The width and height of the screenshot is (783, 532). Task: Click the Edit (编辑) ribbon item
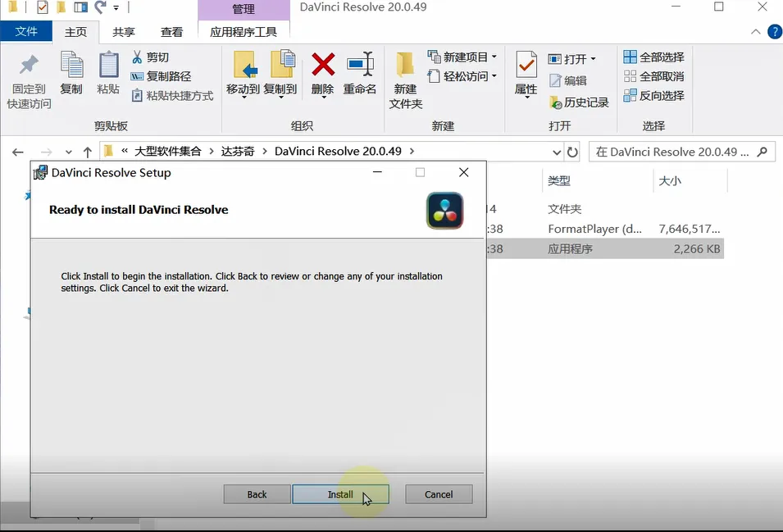(567, 80)
